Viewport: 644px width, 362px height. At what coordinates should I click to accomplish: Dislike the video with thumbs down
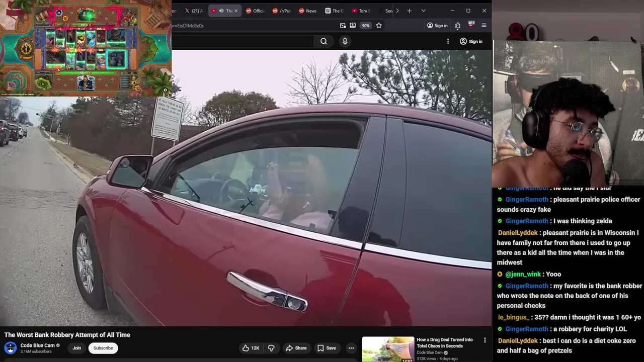click(271, 348)
